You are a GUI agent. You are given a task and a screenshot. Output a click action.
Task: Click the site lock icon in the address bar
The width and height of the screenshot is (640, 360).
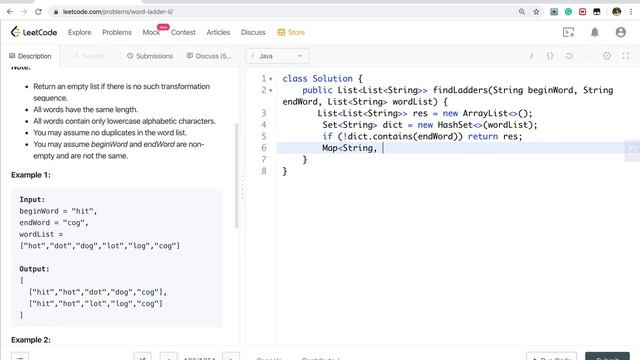pyautogui.click(x=56, y=12)
